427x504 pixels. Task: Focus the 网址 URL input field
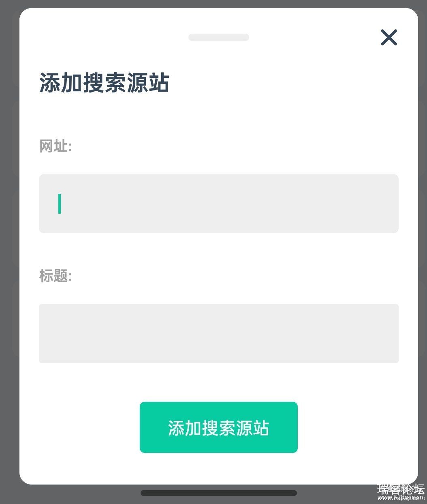click(x=219, y=204)
